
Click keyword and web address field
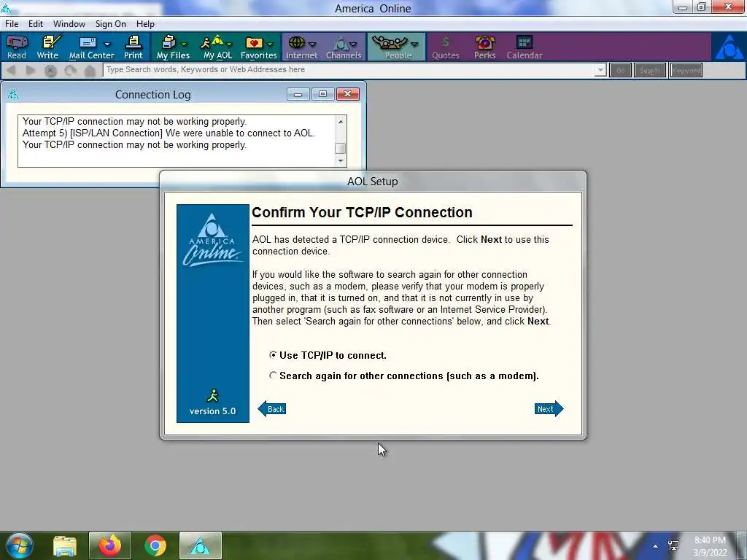pyautogui.click(x=349, y=70)
